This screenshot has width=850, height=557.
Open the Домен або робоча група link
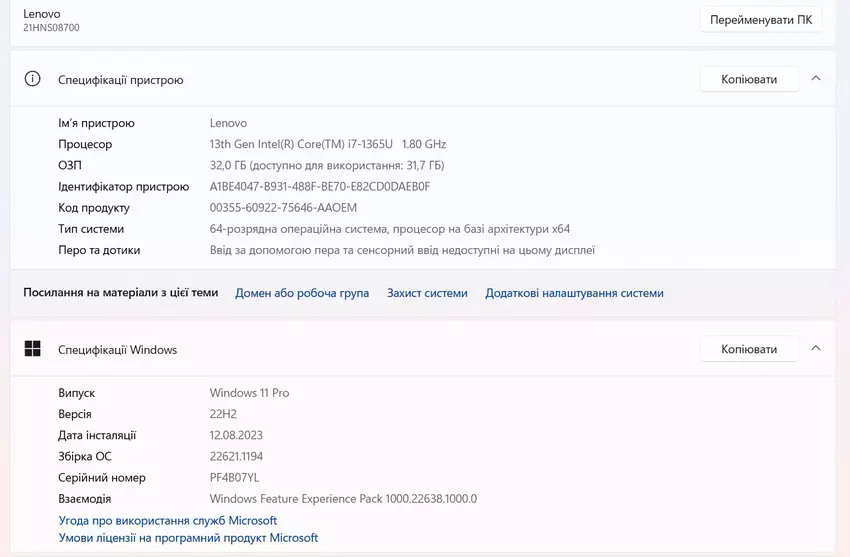[x=302, y=293]
